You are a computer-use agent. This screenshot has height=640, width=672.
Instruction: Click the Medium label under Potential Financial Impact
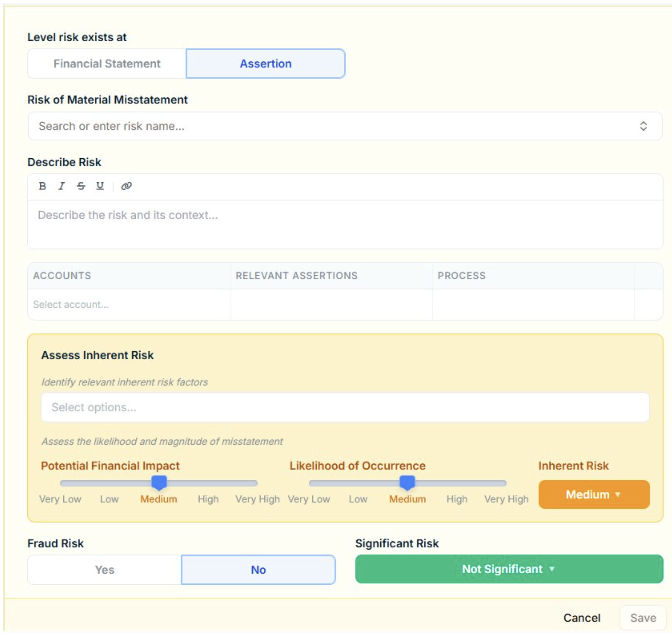coord(159,499)
